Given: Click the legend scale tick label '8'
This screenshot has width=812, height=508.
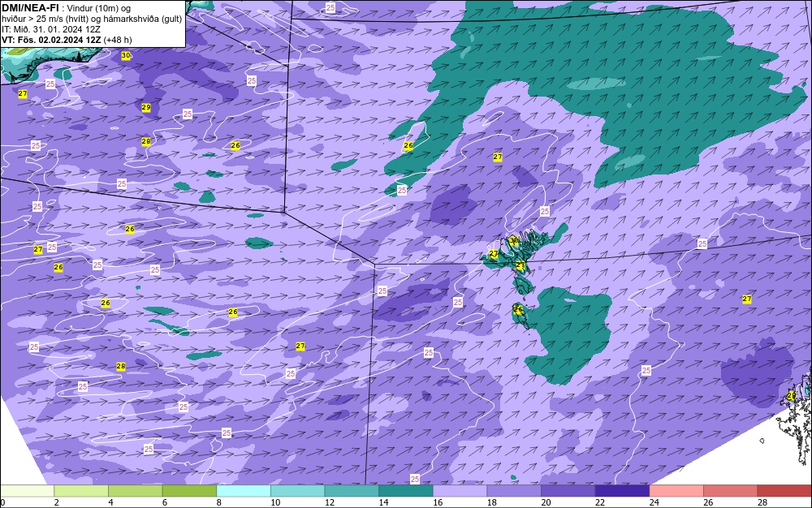Looking at the screenshot, I should [219, 502].
